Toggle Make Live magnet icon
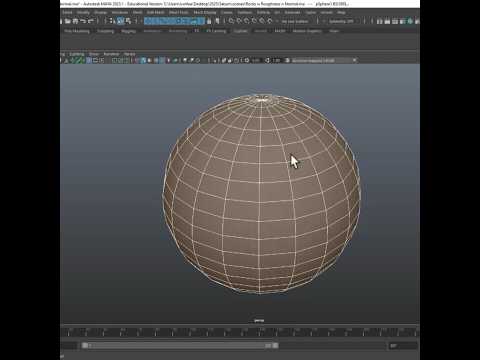480x360 pixels. coord(270,21)
